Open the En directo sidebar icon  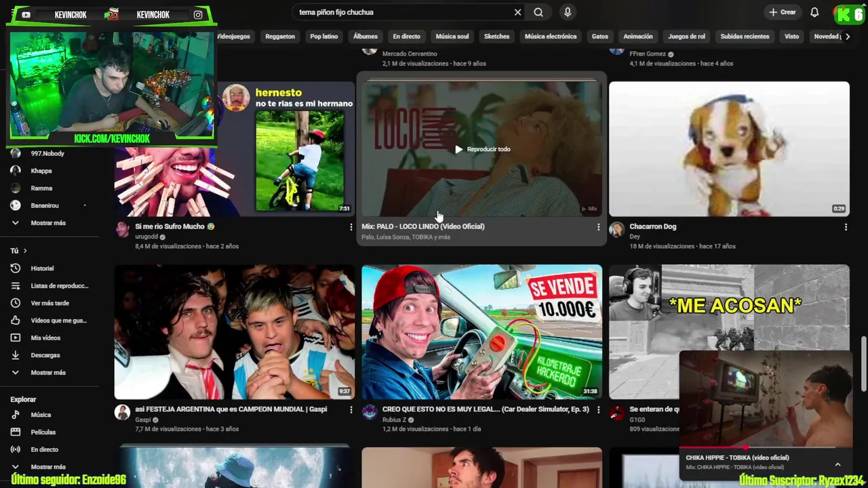point(16,449)
